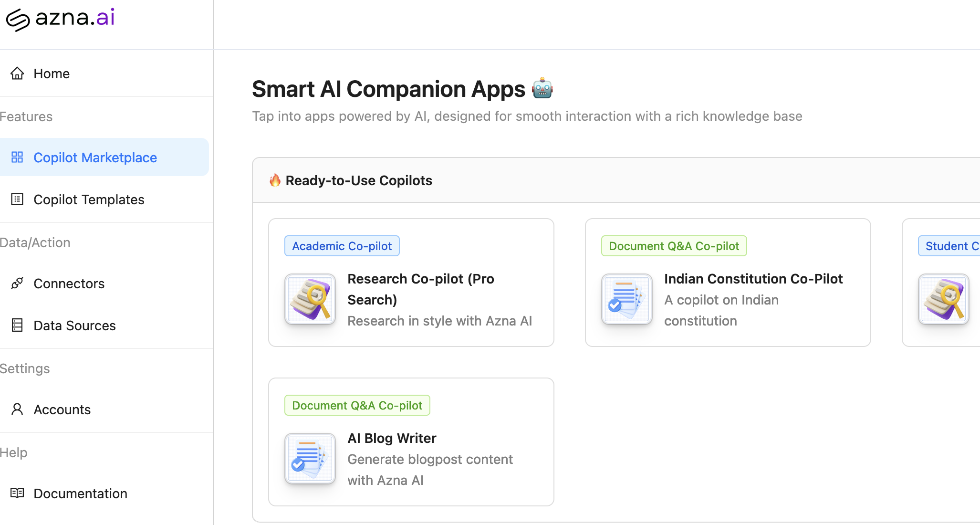Open Copilot Templates in sidebar
The height and width of the screenshot is (525, 980).
click(x=89, y=199)
